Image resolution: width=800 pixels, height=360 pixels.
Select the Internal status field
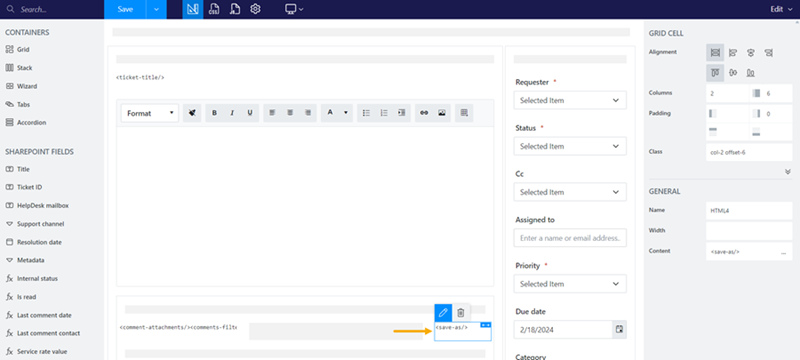coord(32,279)
